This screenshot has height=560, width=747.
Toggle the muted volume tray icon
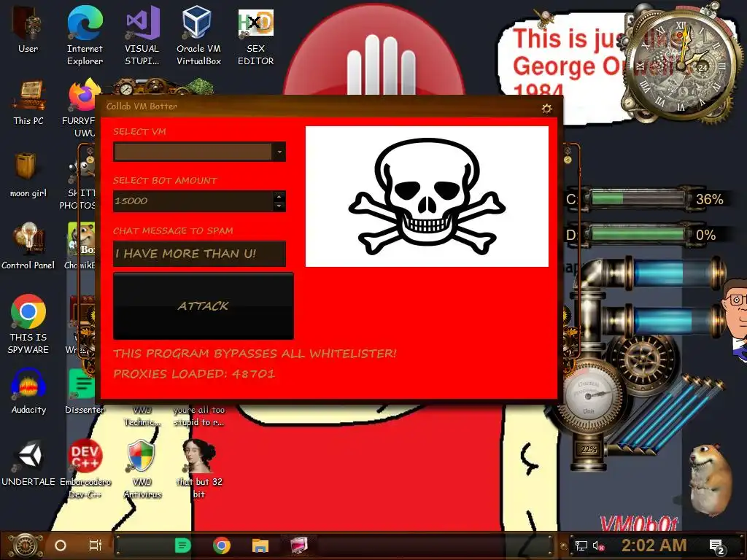point(598,545)
